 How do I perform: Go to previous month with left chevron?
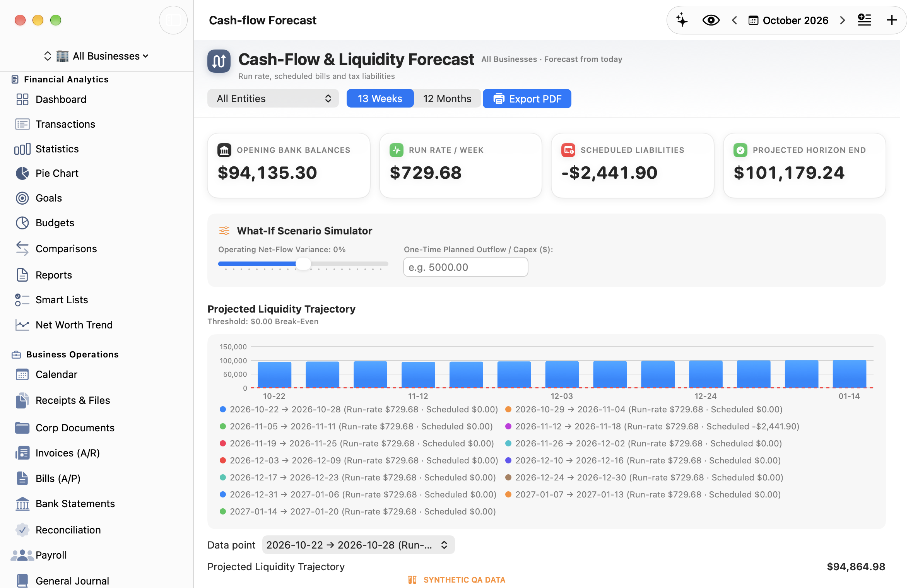click(734, 20)
